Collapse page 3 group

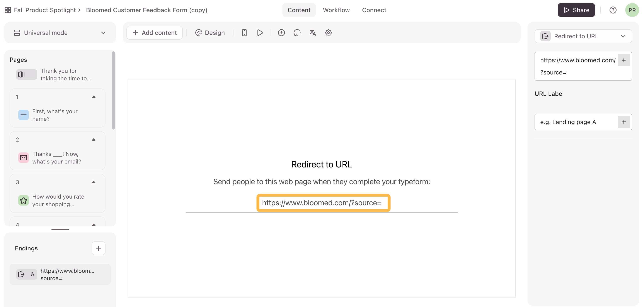[x=94, y=182]
